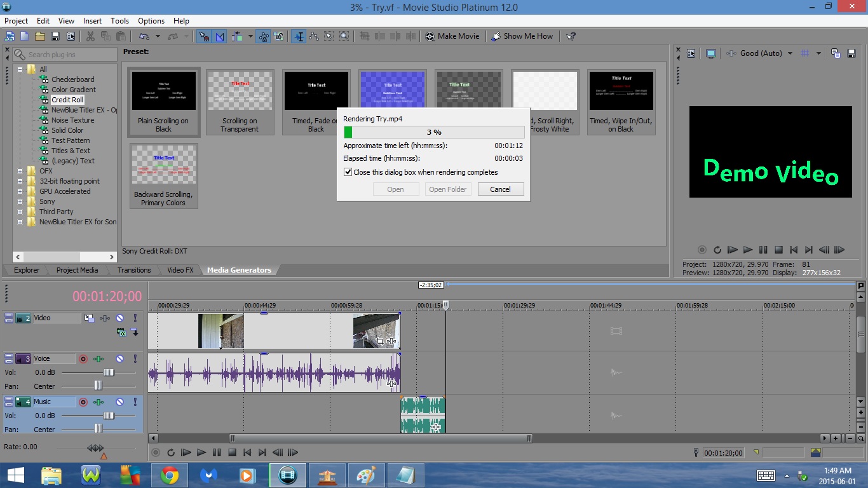Viewport: 868px width, 488px height.
Task: Mute the Music track
Action: 119,402
